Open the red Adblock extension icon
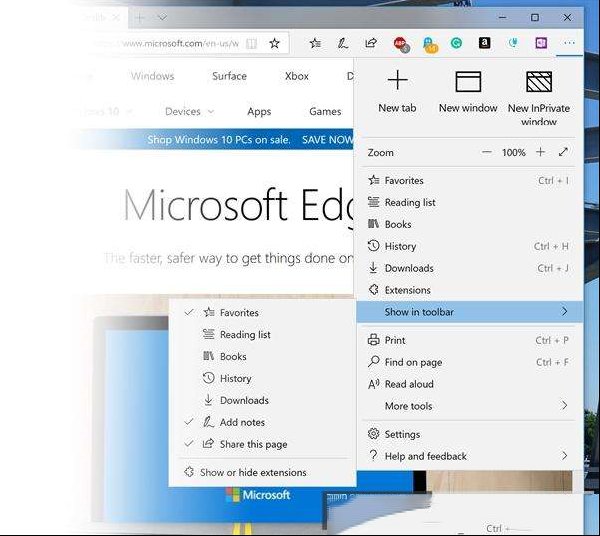This screenshot has width=600, height=536. (401, 44)
